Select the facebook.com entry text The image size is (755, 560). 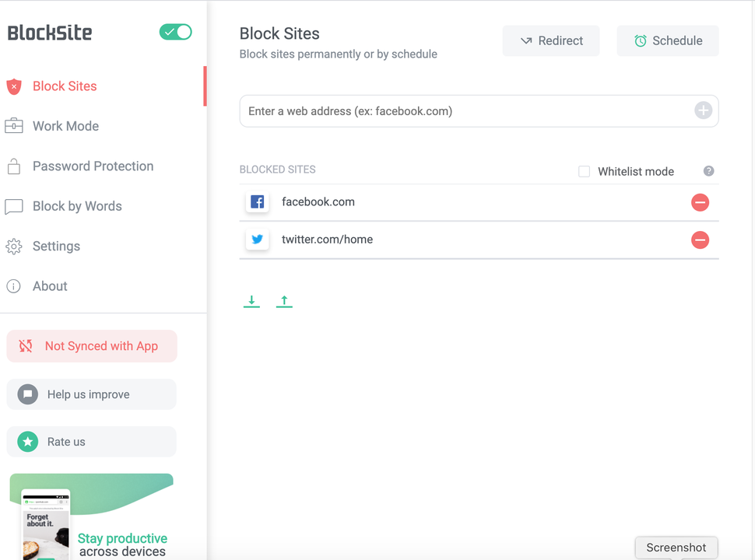pyautogui.click(x=318, y=202)
